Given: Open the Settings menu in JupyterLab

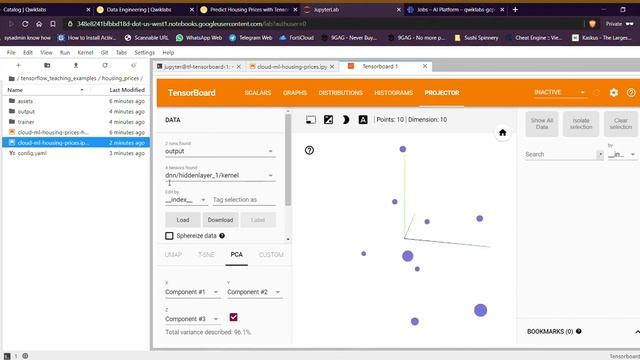Looking at the screenshot, I should [144, 53].
